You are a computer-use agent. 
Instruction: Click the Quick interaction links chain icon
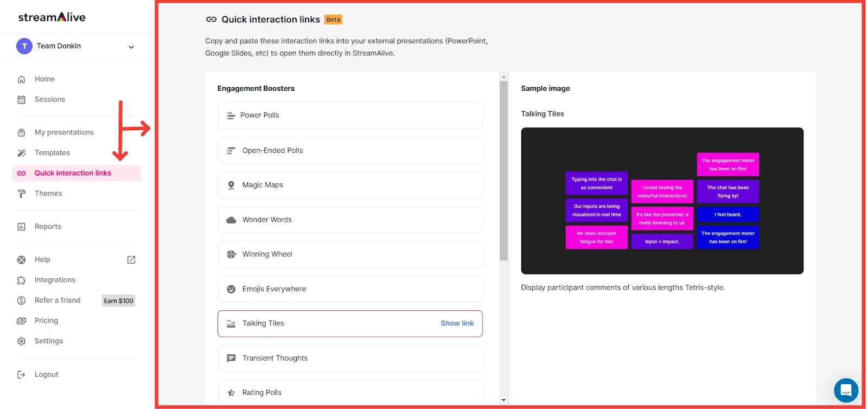pyautogui.click(x=22, y=174)
